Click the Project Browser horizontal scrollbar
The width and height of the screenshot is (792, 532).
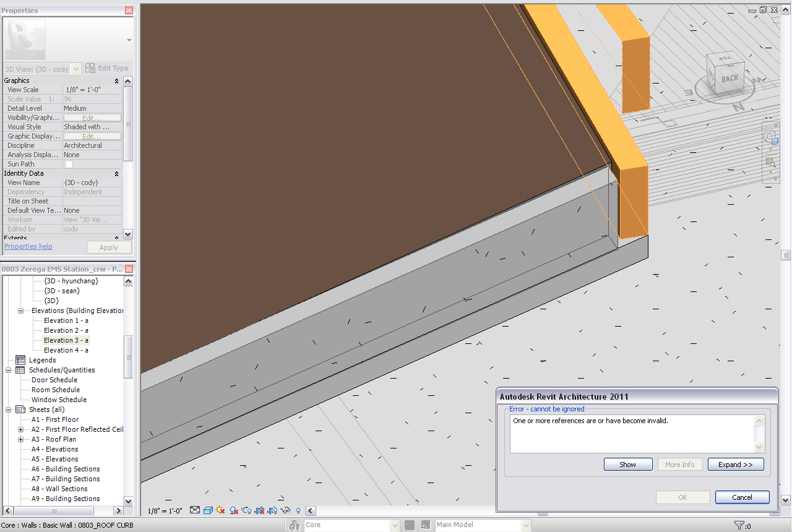coord(62,511)
